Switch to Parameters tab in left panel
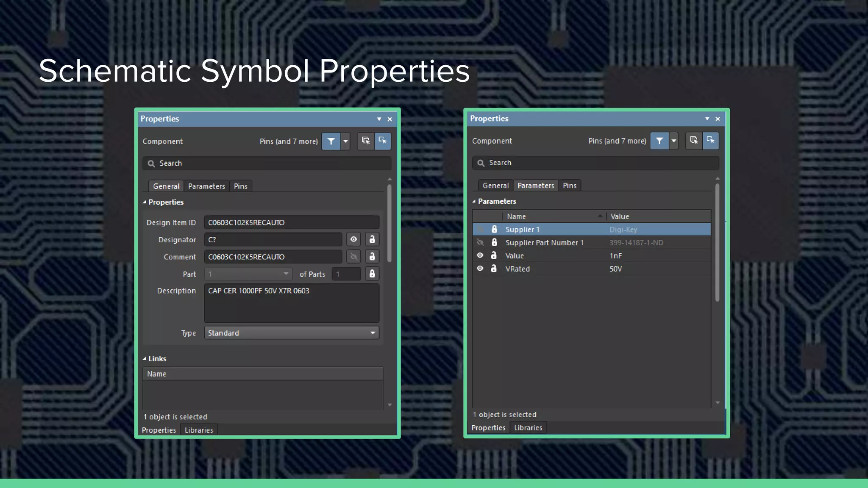Image resolution: width=868 pixels, height=488 pixels. pos(206,186)
